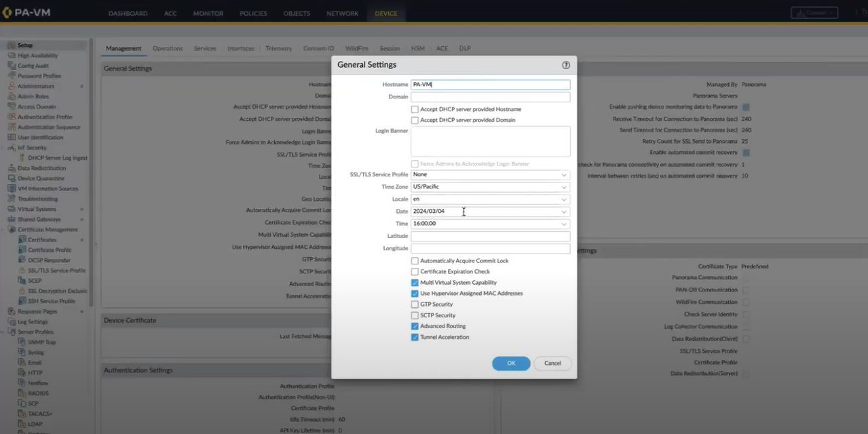Click the Administrators icon in sidebar
The height and width of the screenshot is (434, 868).
coord(12,86)
